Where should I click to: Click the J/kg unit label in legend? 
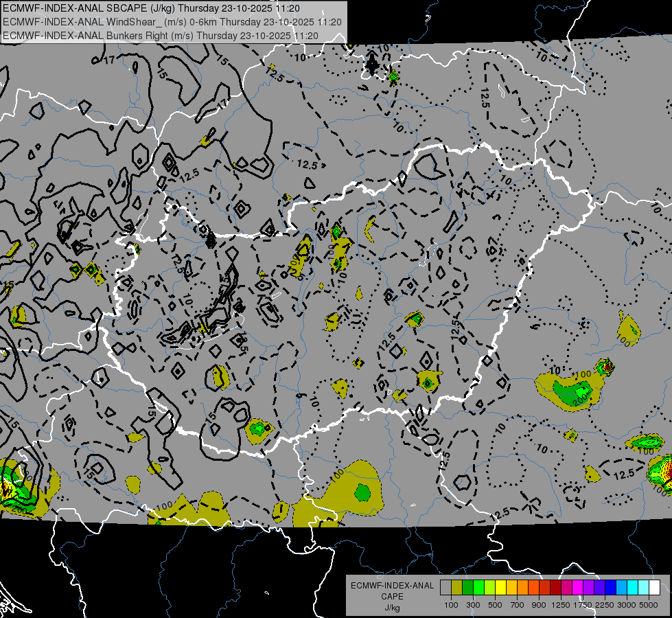[x=392, y=608]
